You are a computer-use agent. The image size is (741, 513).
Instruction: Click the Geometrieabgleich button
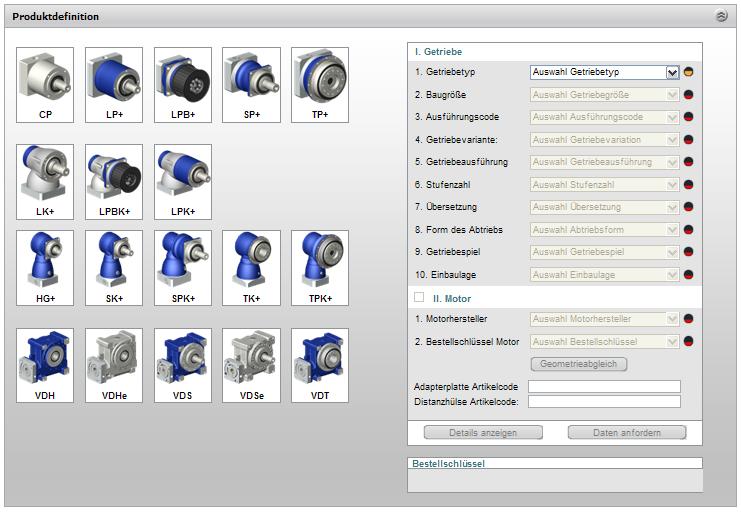pos(579,364)
